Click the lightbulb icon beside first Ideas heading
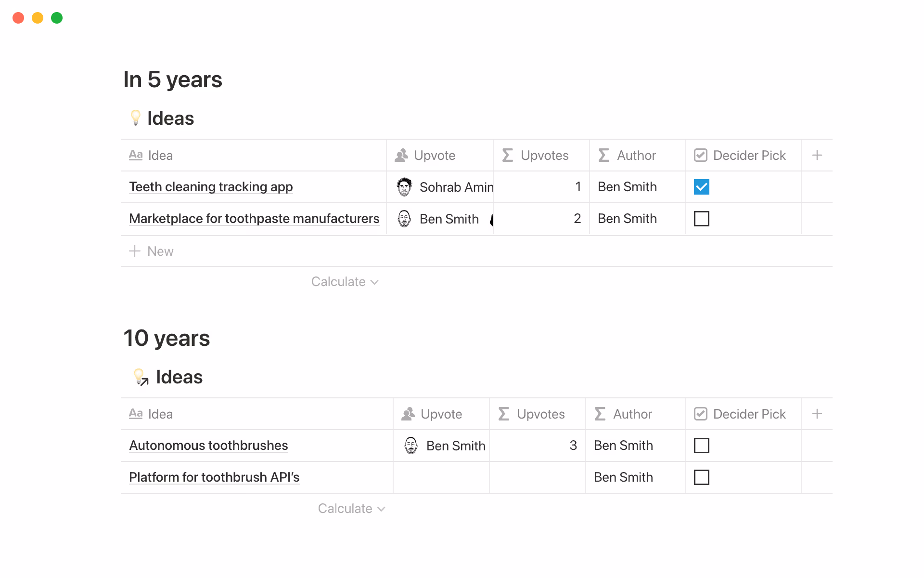924x578 pixels. (136, 118)
